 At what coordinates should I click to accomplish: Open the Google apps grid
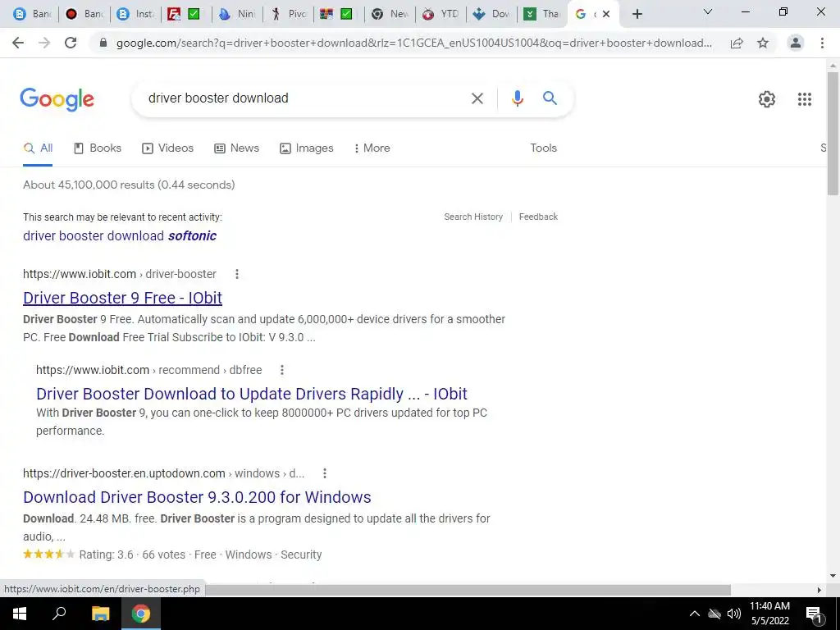click(x=804, y=99)
